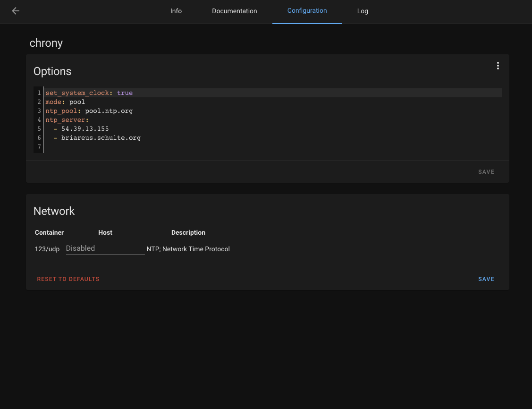Image resolution: width=532 pixels, height=409 pixels.
Task: Open the Options three-dot menu
Action: (498, 66)
